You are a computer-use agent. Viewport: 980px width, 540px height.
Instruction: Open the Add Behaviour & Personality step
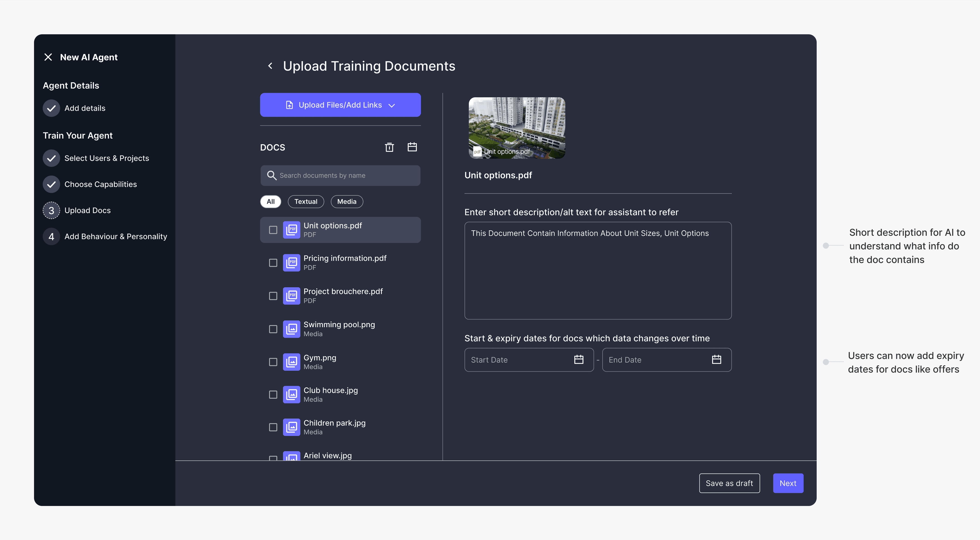pyautogui.click(x=115, y=237)
